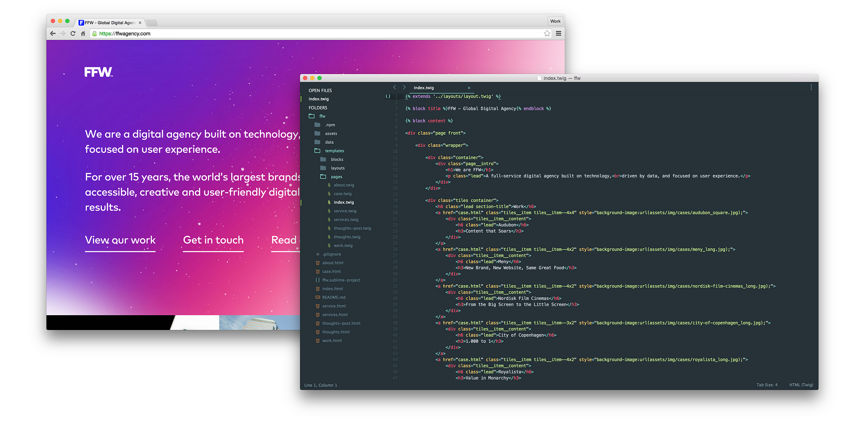The width and height of the screenshot is (868, 422).
Task: Close the index.twig editor tab
Action: [x=469, y=88]
